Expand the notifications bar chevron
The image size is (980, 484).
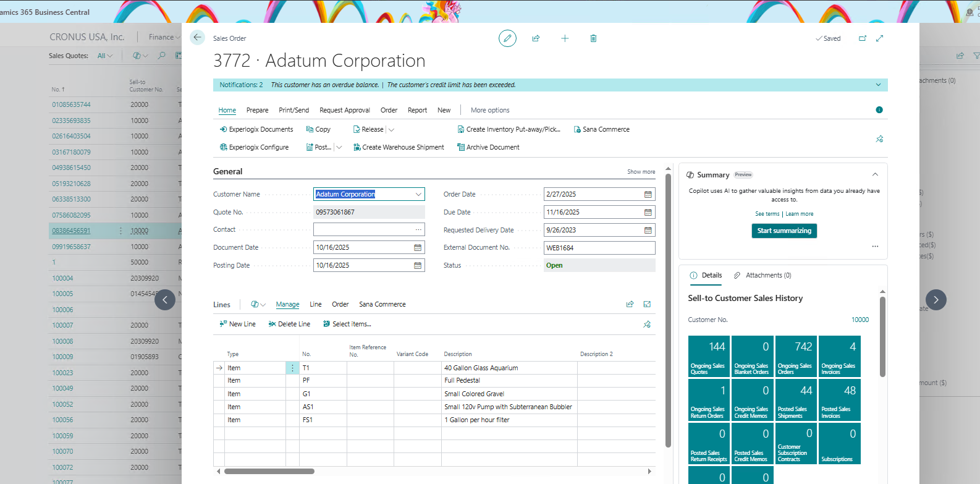pyautogui.click(x=879, y=85)
